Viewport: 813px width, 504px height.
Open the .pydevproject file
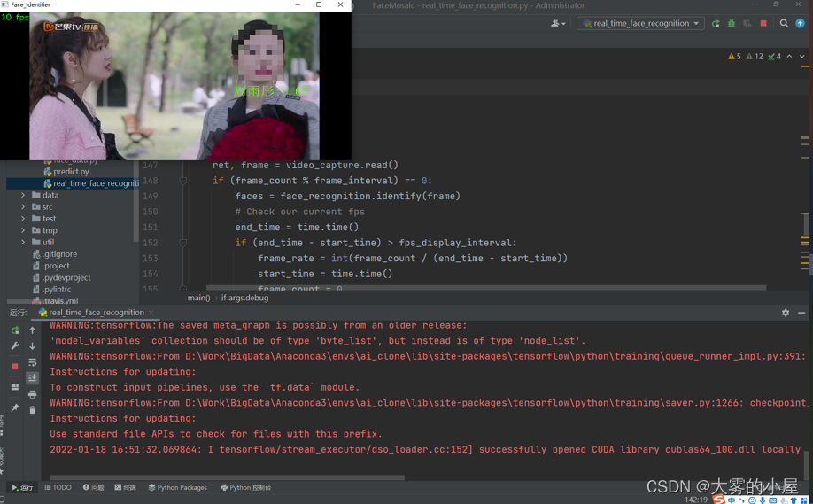tap(61, 277)
